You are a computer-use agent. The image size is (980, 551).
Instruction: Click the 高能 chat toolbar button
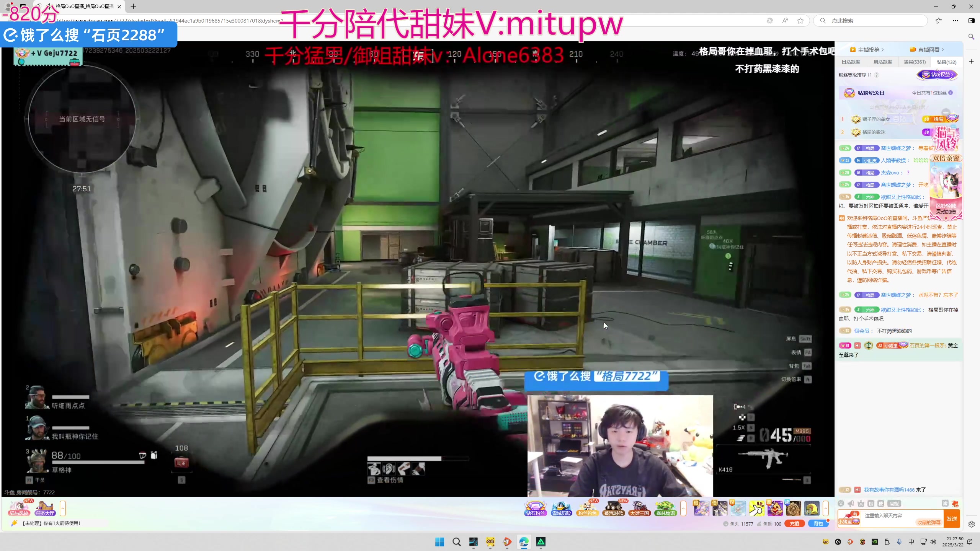point(894,504)
